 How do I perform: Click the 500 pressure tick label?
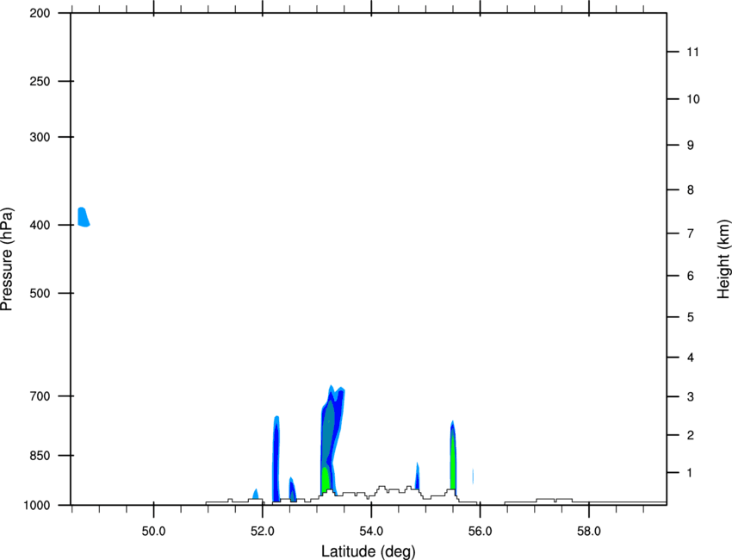(40, 293)
